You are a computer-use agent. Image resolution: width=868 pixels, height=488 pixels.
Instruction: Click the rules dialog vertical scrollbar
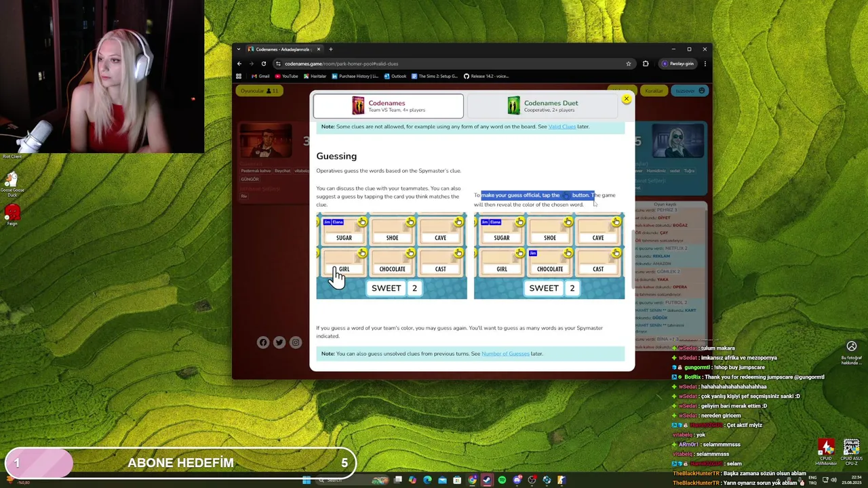(632, 260)
